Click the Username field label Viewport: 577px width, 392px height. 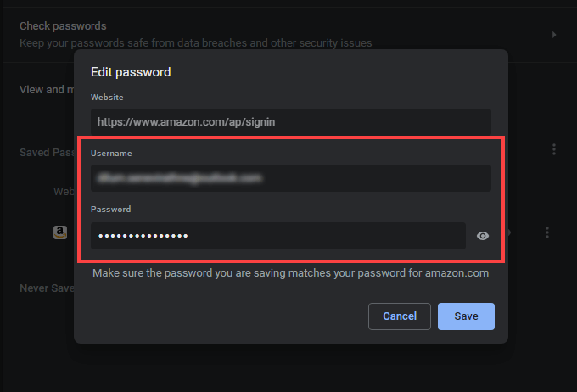(x=112, y=154)
